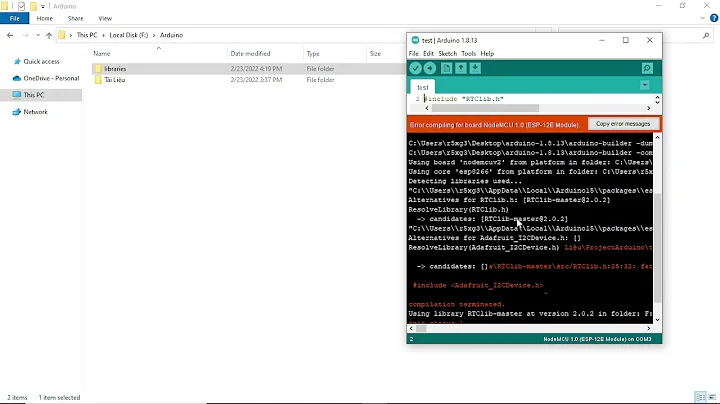
Task: Open the Arduino Edit menu
Action: [x=428, y=54]
